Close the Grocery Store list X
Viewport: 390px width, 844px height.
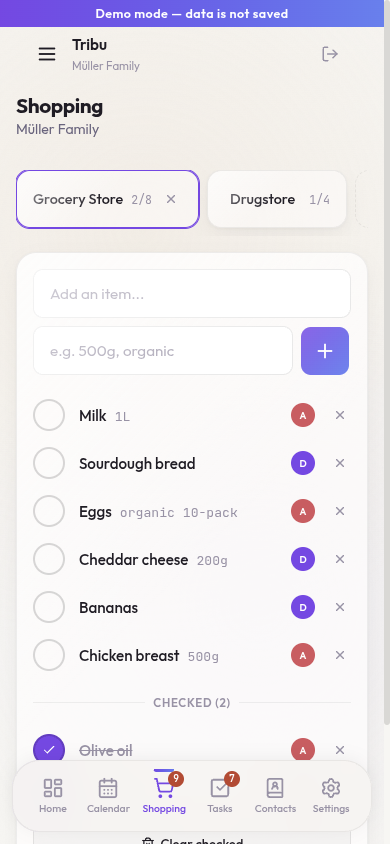171,199
